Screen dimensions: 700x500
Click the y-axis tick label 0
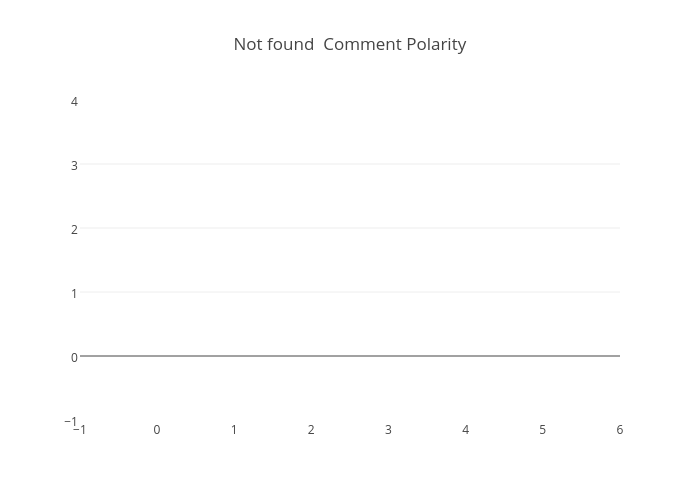point(74,357)
